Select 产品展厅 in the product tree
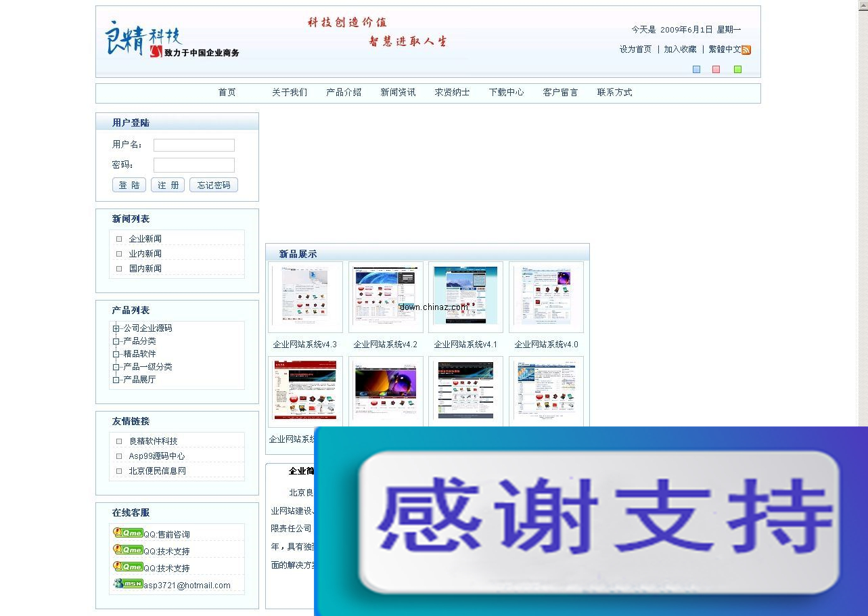868x616 pixels. click(x=139, y=380)
